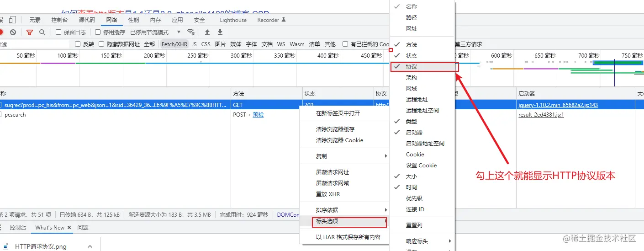Uncheck the 状态 column in the header menu
This screenshot has width=644, height=251.
(422, 55)
